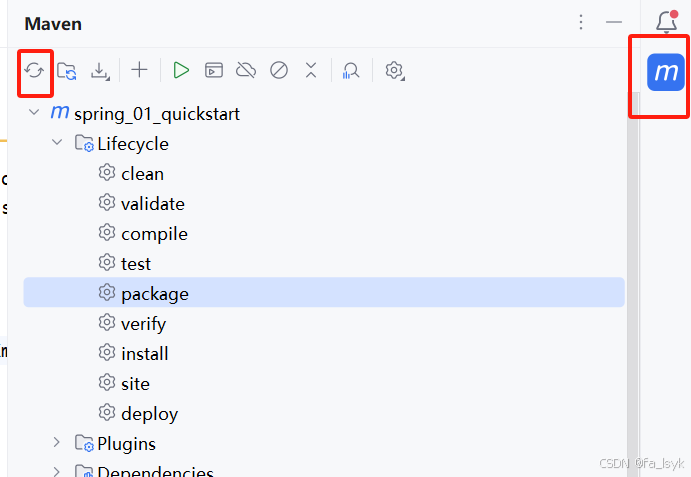
Task: Select the spring_01_quickstart project label
Action: pyautogui.click(x=157, y=115)
